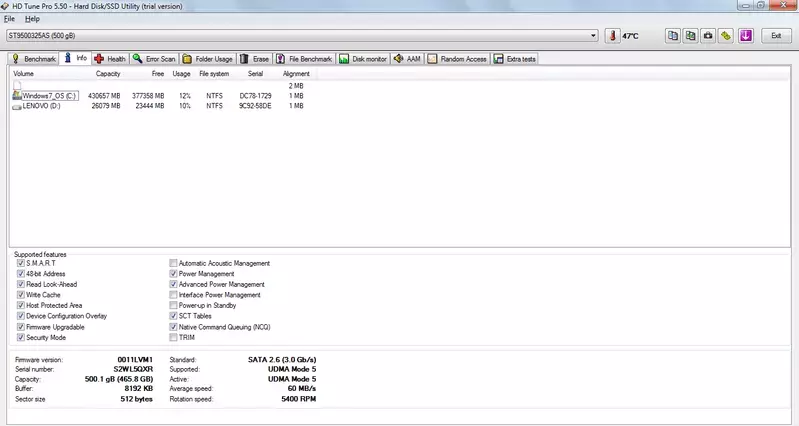Image resolution: width=799 pixels, height=426 pixels.
Task: Select the AAM tab
Action: (408, 59)
